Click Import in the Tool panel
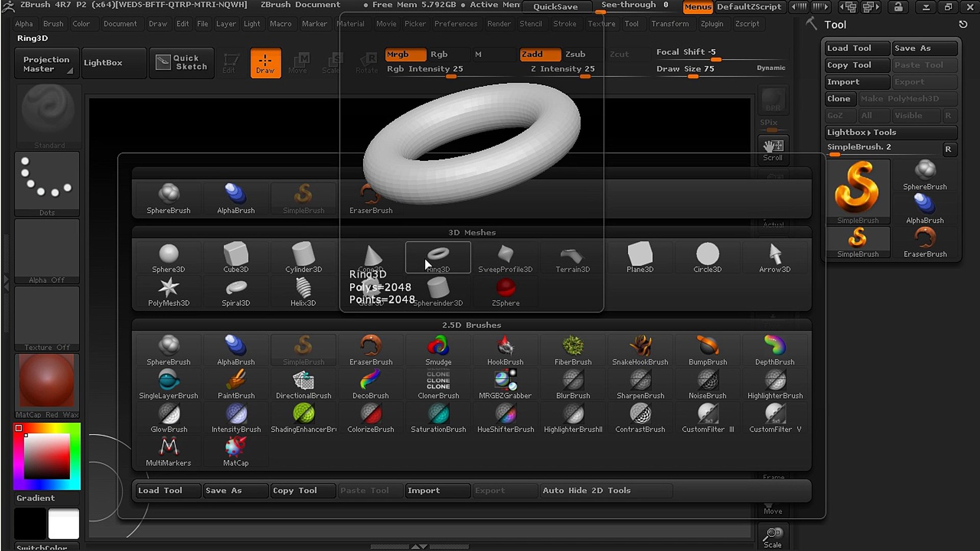The image size is (980, 551). (857, 82)
